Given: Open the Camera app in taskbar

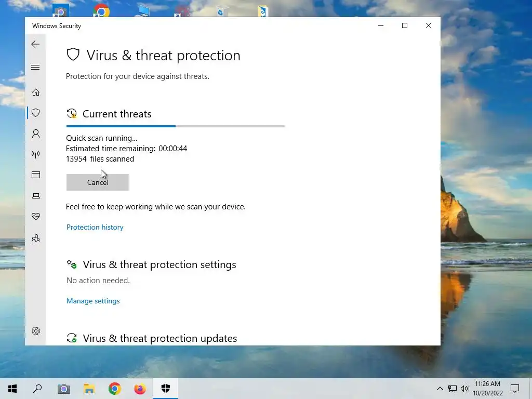Looking at the screenshot, I should point(63,389).
